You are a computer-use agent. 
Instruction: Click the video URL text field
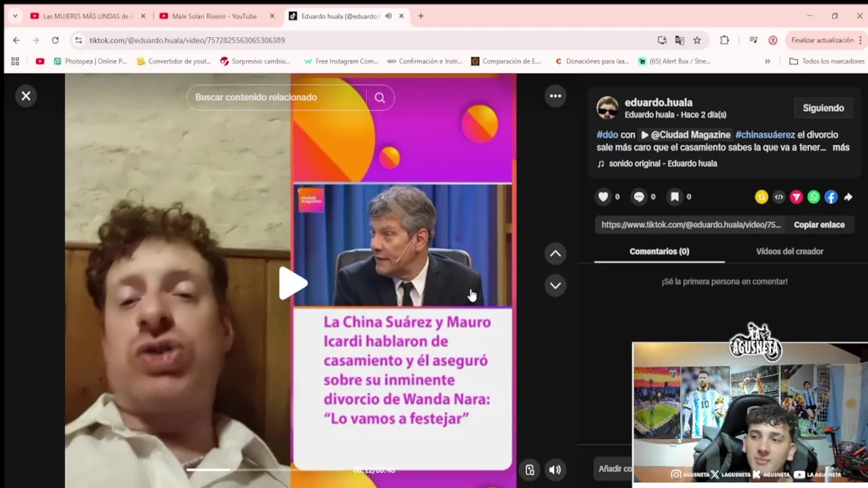(691, 224)
